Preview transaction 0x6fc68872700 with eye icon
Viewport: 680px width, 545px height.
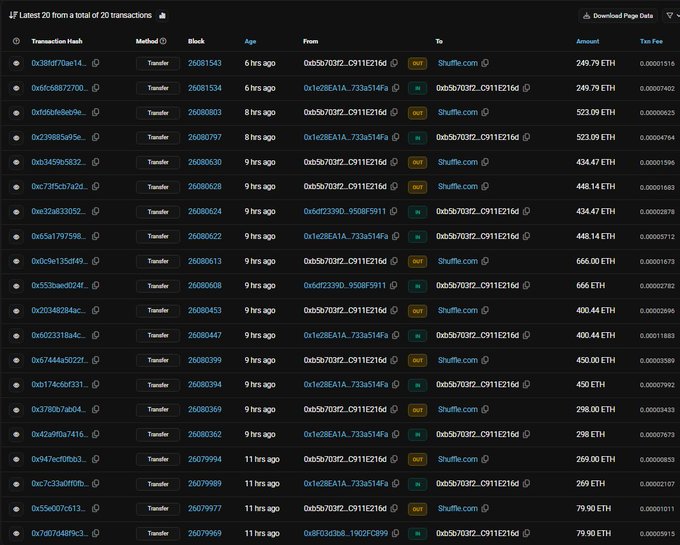(16, 88)
